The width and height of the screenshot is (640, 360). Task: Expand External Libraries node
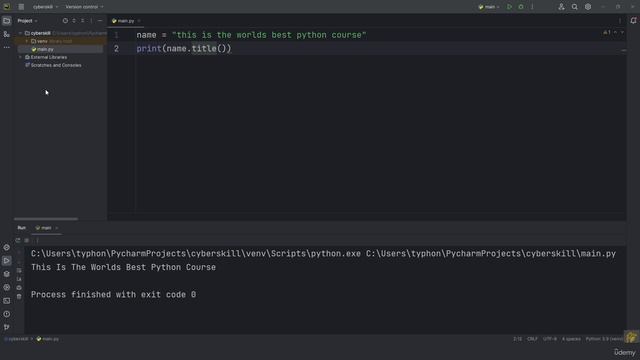(20, 57)
